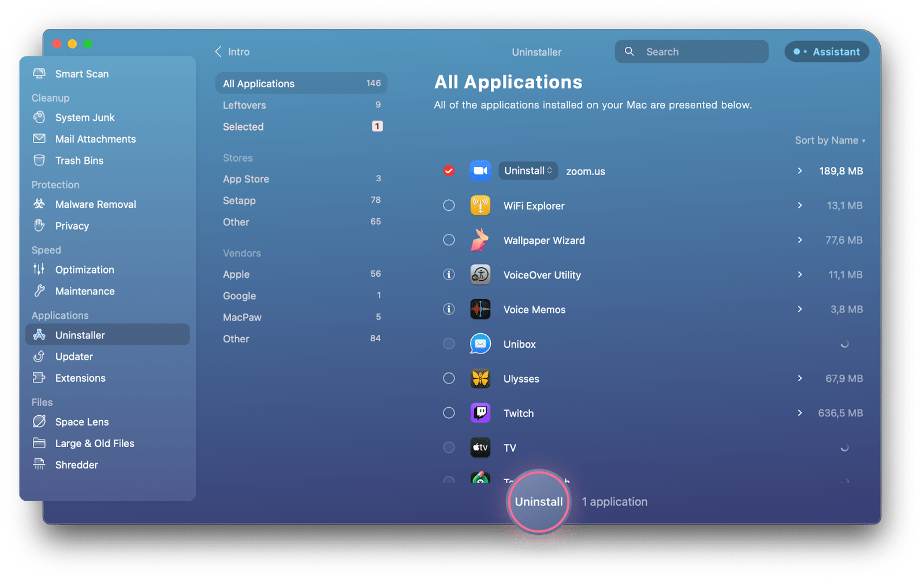Expand Wallpaper Wizard details chevron
Viewport: 924px width, 581px height.
pyautogui.click(x=800, y=240)
